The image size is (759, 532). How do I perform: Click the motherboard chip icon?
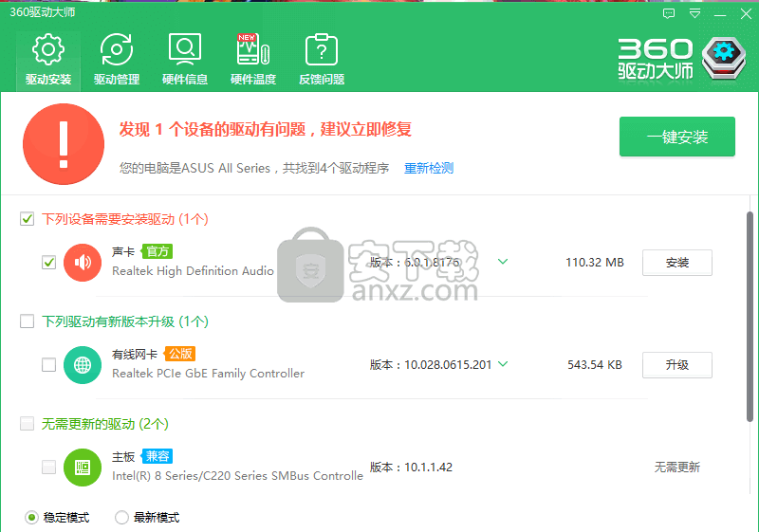[x=83, y=468]
